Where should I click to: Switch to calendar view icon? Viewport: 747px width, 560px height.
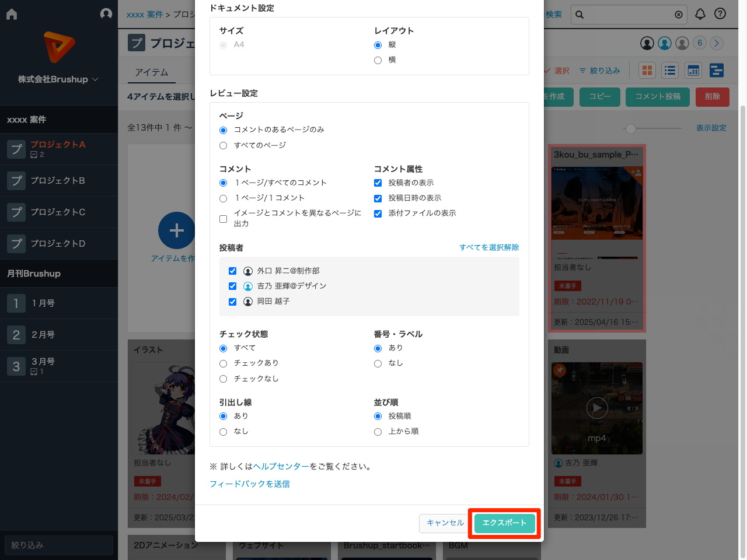(x=693, y=71)
